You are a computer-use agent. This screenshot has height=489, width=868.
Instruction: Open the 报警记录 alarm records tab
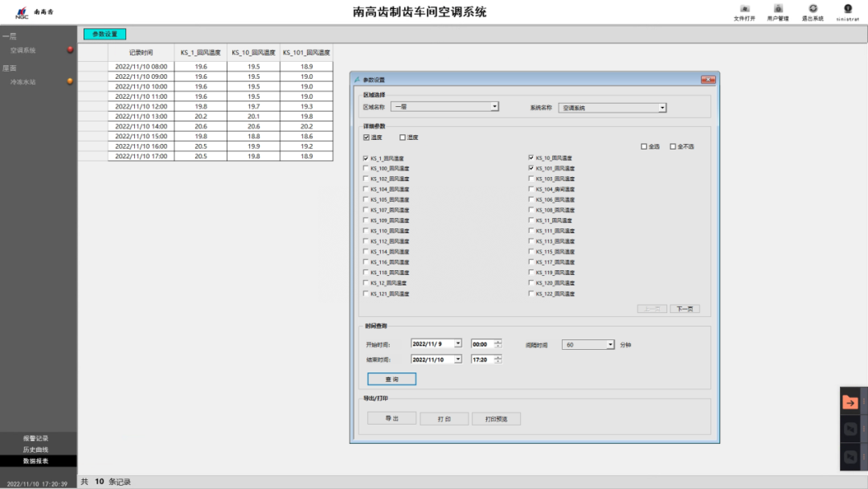[x=35, y=438]
